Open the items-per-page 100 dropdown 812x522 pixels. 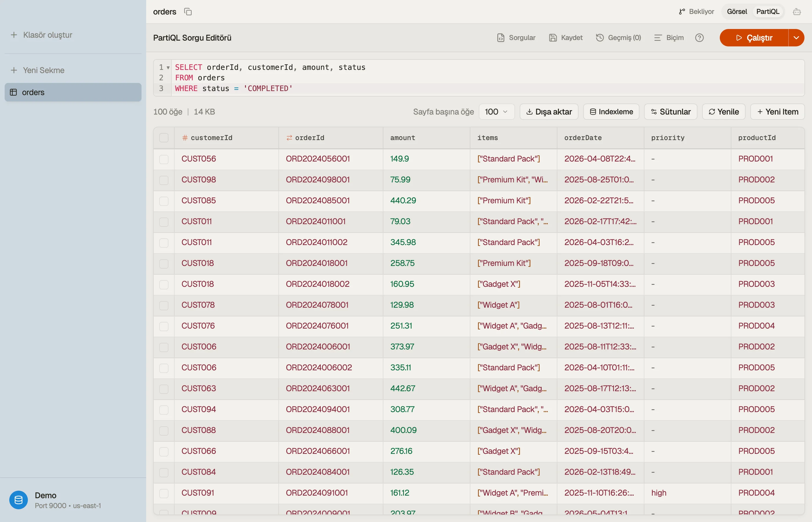tap(496, 112)
